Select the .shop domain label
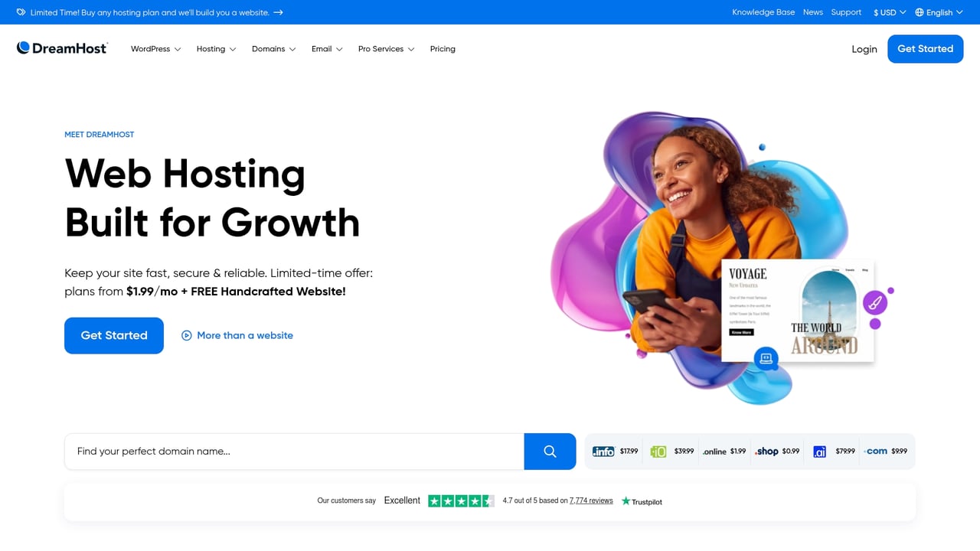This screenshot has height=551, width=980. (x=768, y=451)
